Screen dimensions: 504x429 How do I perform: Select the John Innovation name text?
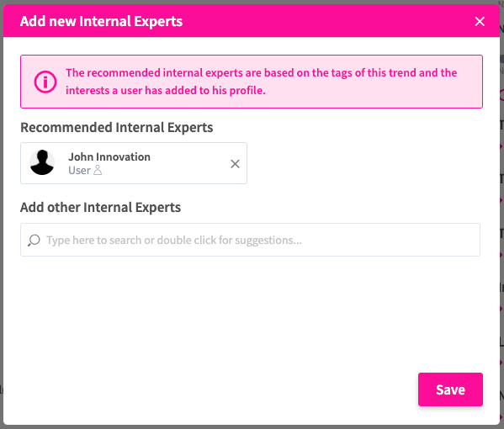coord(109,156)
